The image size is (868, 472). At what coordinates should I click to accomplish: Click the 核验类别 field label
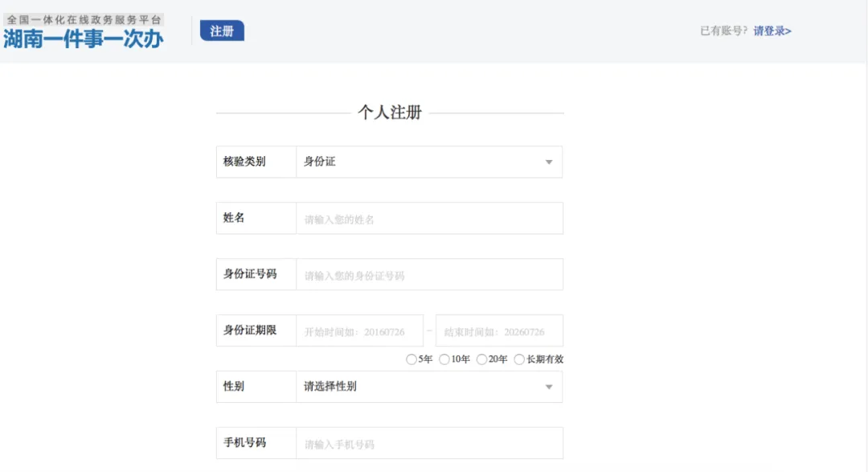pos(244,162)
